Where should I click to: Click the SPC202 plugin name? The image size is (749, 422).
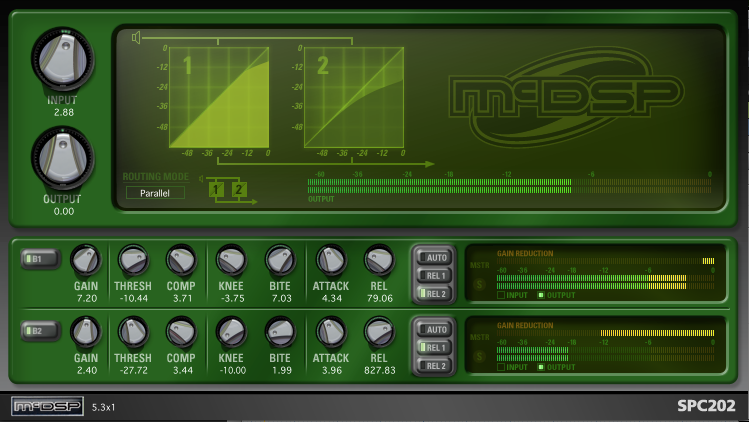click(706, 406)
